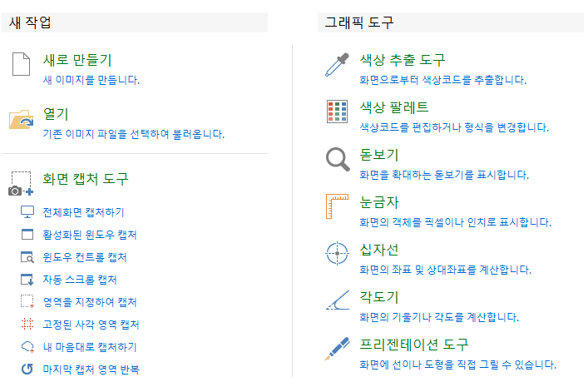Click the camera icon for 화면 캡처 도구
This screenshot has height=392, width=588.
[x=21, y=183]
